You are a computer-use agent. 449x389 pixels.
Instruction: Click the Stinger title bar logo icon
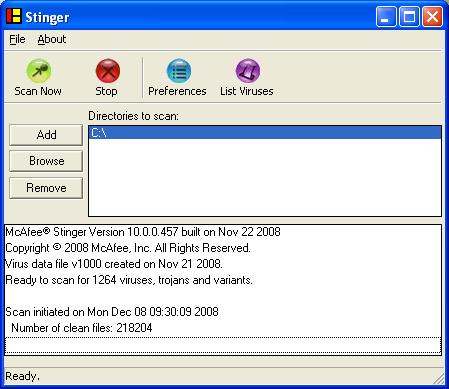[14, 16]
